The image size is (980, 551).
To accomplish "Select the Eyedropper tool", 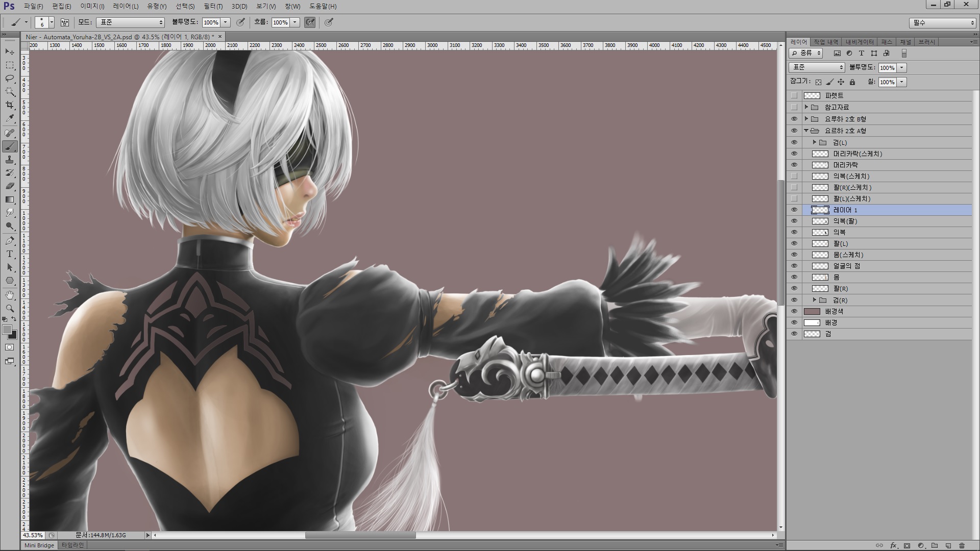I will 10,118.
